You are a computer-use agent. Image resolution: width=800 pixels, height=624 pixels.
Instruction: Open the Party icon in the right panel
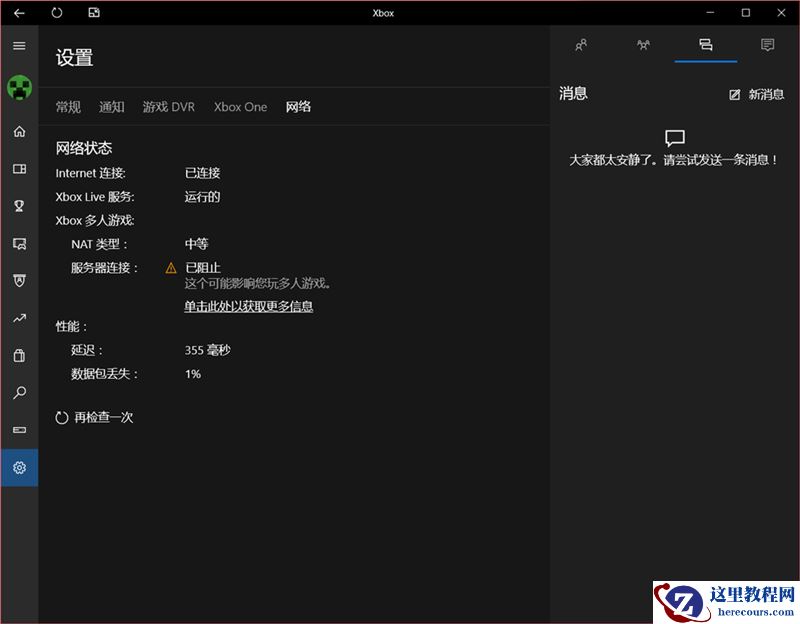click(x=642, y=45)
